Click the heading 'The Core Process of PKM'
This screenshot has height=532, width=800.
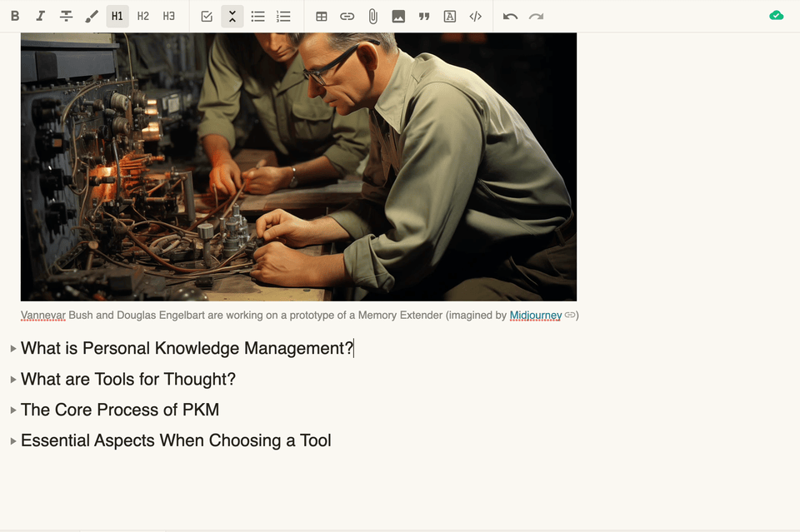[x=120, y=410]
